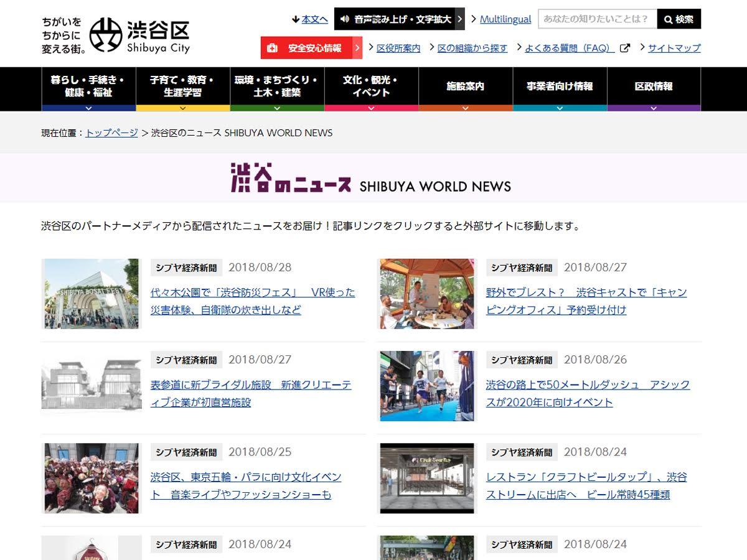The height and width of the screenshot is (560, 747).
Task: Open 表参道に新ブライダル施設 article link
Action: pyautogui.click(x=251, y=394)
